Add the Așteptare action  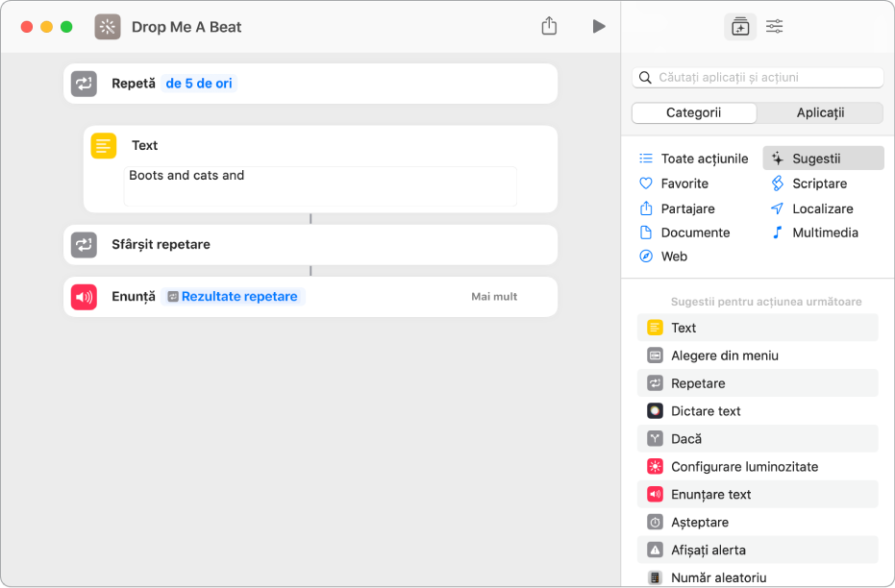[x=758, y=523]
